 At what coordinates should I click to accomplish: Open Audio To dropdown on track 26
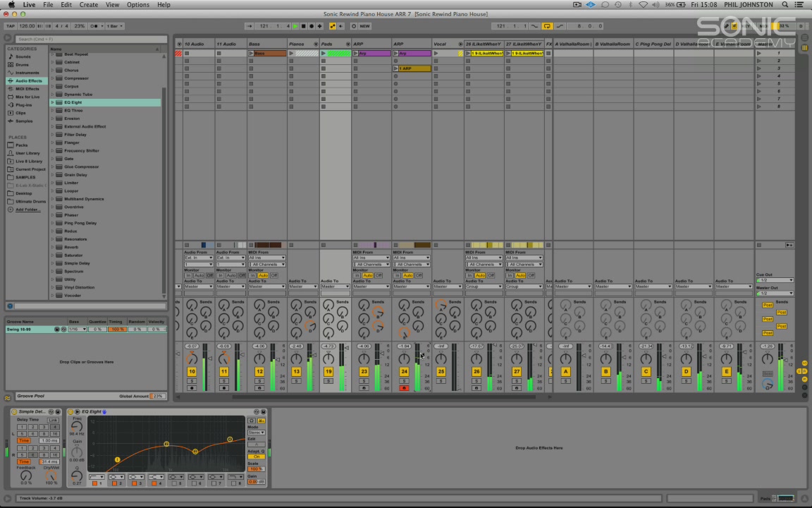484,286
